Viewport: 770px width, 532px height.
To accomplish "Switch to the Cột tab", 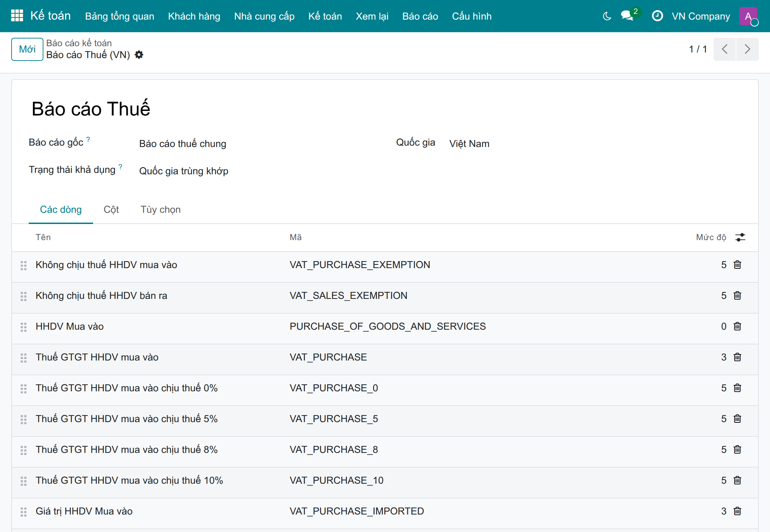I will [x=111, y=209].
